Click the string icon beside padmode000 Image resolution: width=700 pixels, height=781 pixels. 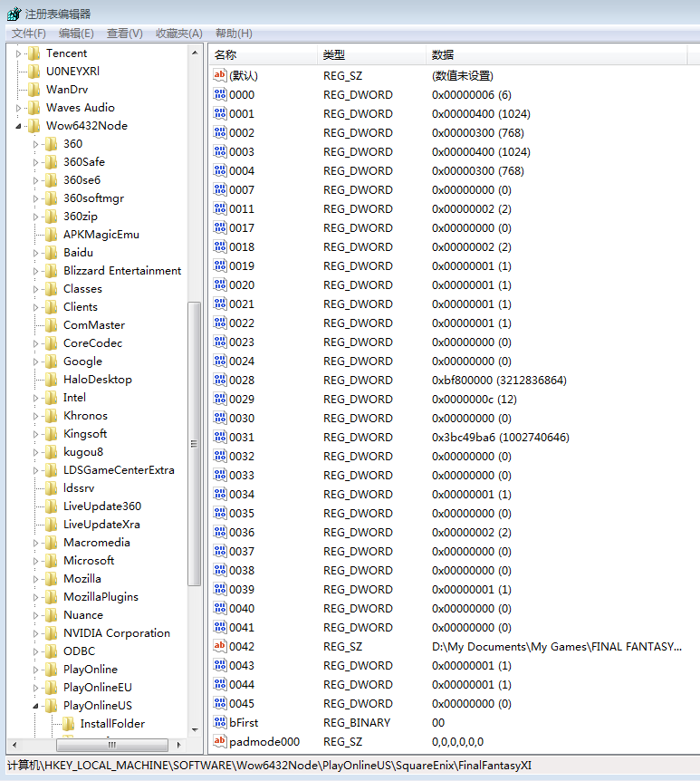pyautogui.click(x=219, y=741)
